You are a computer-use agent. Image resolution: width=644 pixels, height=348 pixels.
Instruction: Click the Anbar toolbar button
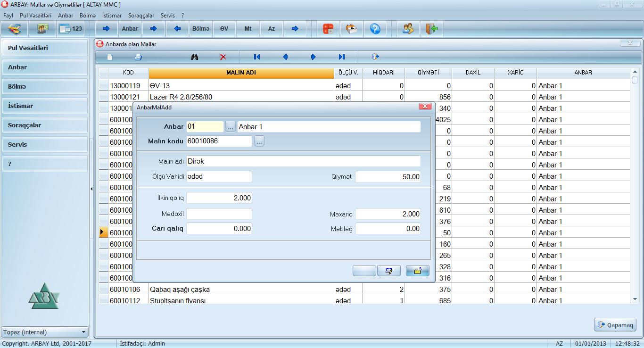point(130,29)
